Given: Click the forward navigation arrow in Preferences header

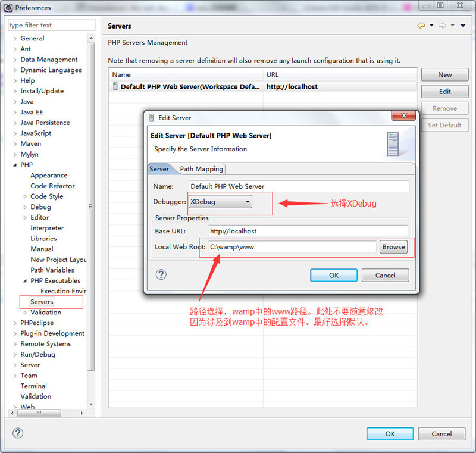Looking at the screenshot, I should pos(442,26).
